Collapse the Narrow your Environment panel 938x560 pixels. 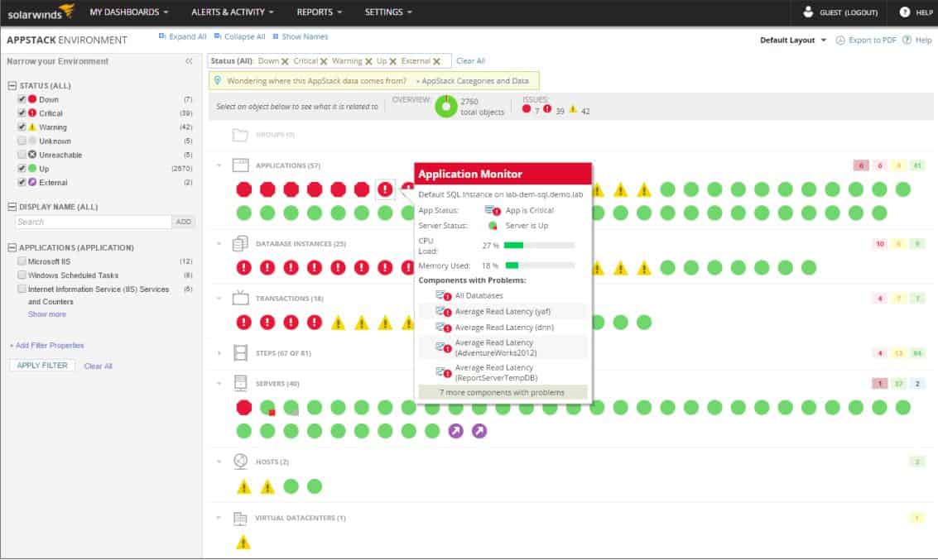click(x=189, y=61)
